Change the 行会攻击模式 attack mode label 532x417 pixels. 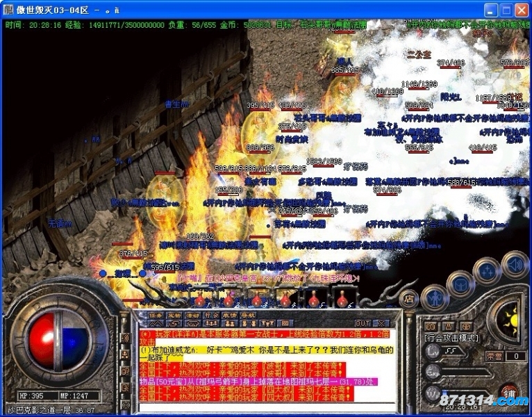click(x=451, y=338)
